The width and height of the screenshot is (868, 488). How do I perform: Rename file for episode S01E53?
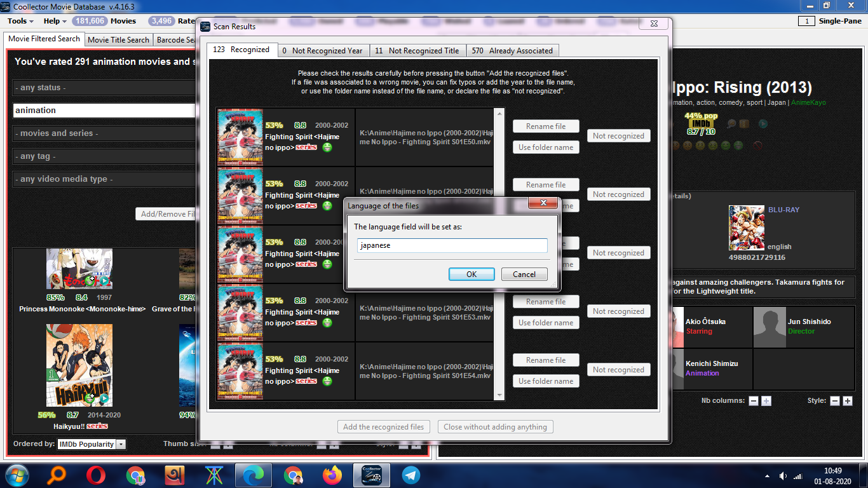(546, 302)
